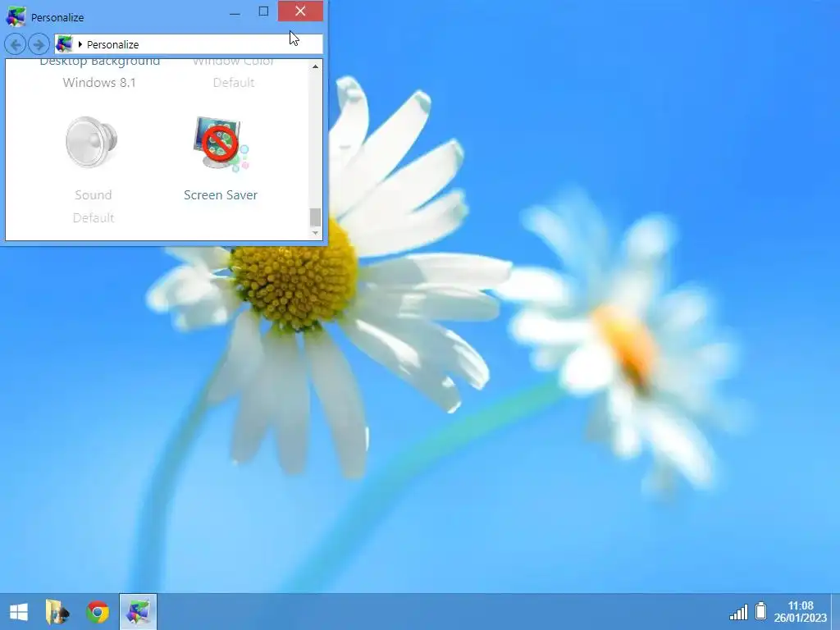Click the Default text under Window Color
This screenshot has height=630, width=840.
pos(234,83)
